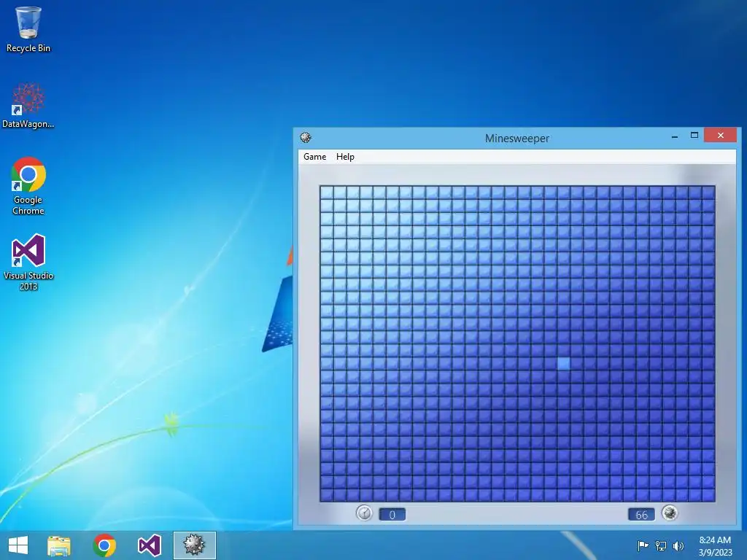This screenshot has height=560, width=747.
Task: Open the taskbar clock showing 8:24 AM
Action: coord(715,546)
